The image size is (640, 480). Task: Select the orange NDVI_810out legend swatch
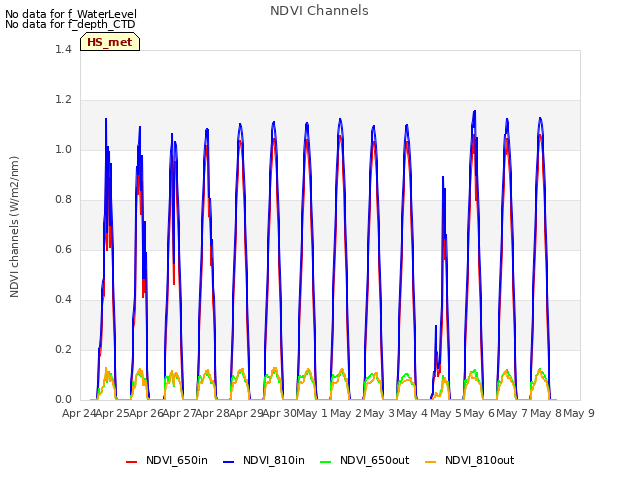431,462
